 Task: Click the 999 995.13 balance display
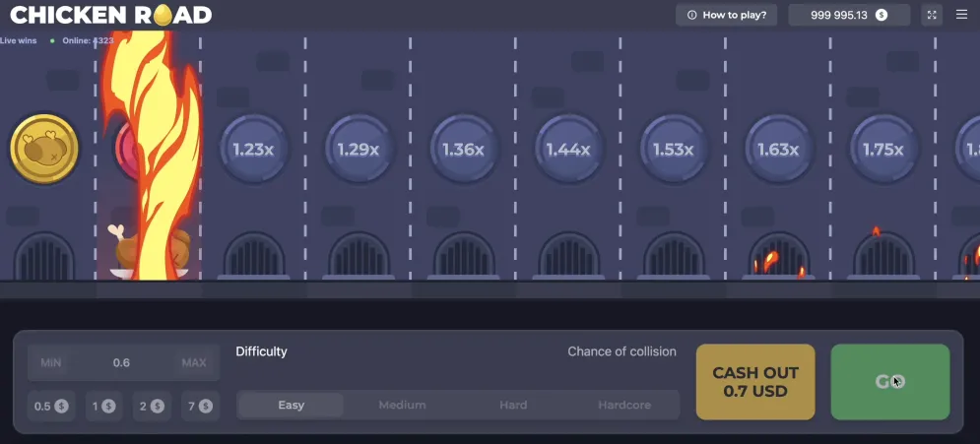pyautogui.click(x=849, y=15)
